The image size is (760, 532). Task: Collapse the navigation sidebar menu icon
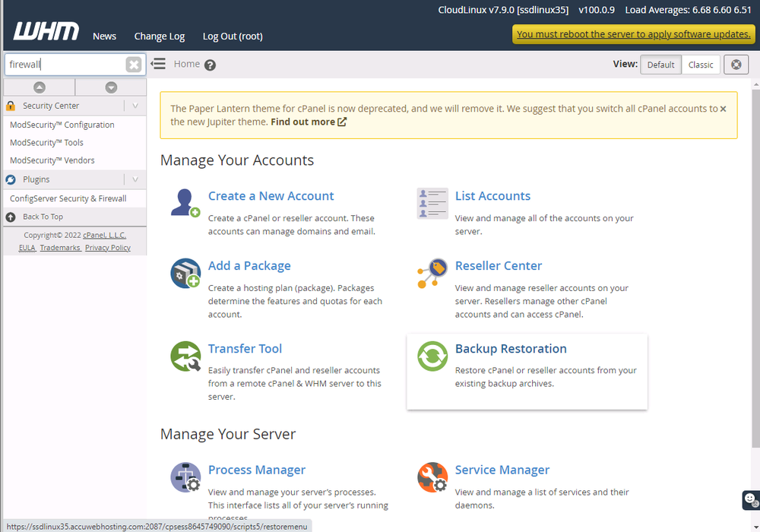(x=158, y=64)
